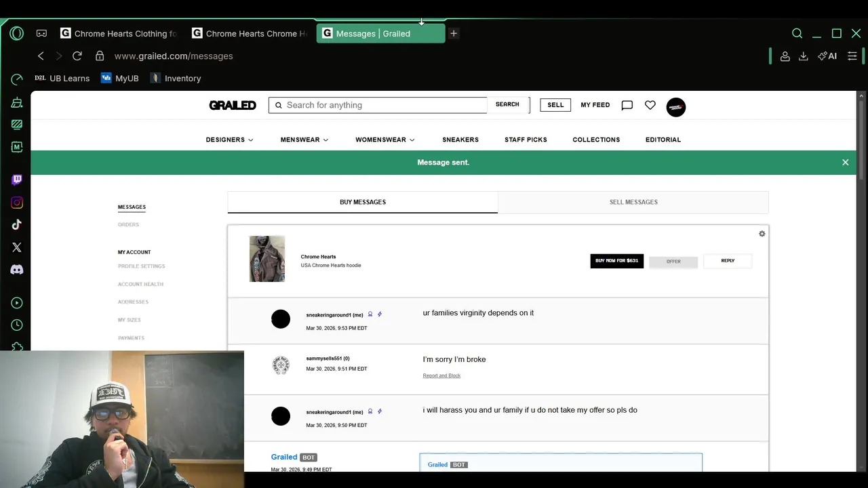Screen dimensions: 868x488
Task: Open Grailed messages speech bubble icon
Action: point(627,105)
